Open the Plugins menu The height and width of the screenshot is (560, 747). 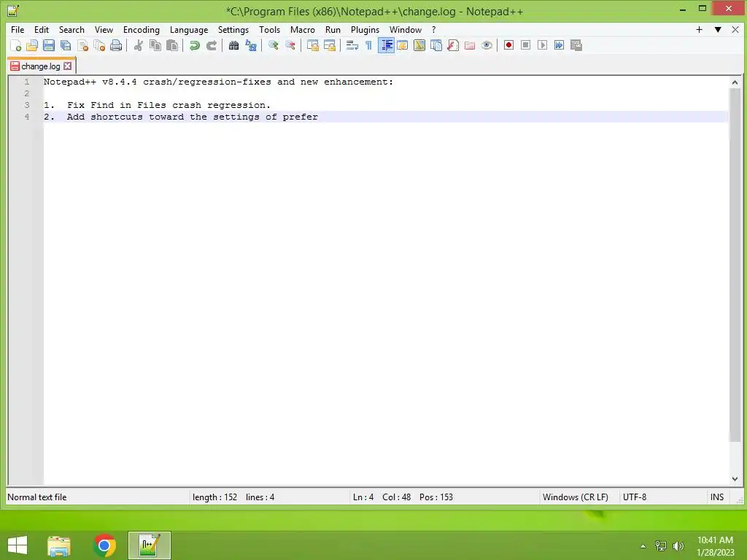coord(365,29)
